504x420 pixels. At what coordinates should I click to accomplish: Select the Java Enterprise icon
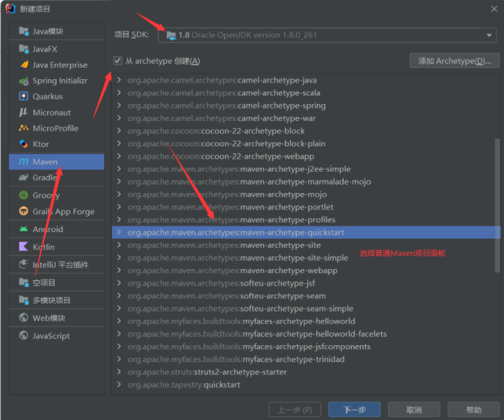click(24, 64)
